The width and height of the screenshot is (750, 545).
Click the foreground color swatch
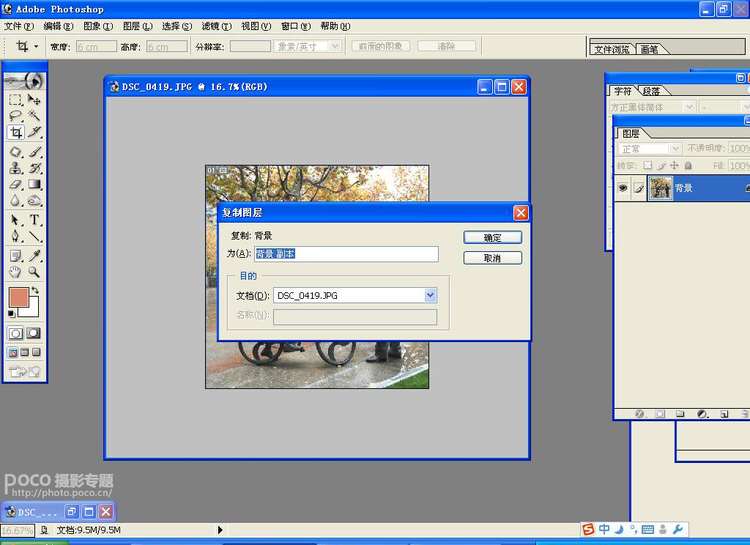(19, 298)
